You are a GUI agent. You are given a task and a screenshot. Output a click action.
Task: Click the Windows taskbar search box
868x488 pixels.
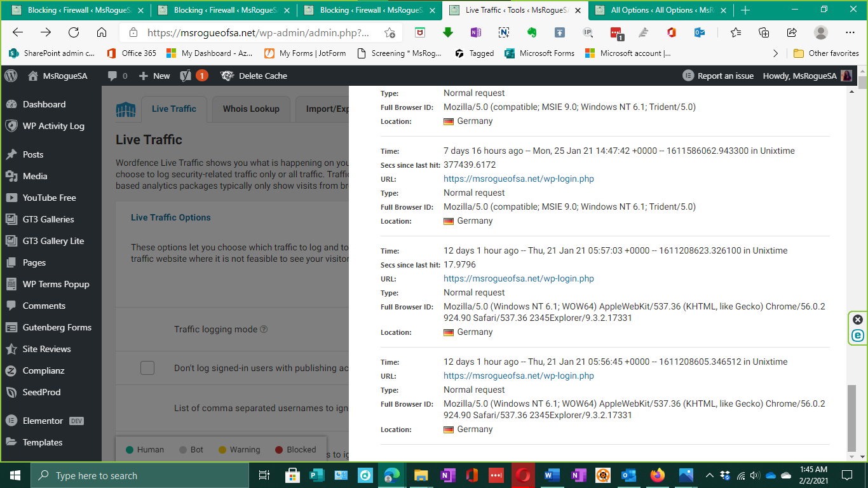(x=140, y=475)
